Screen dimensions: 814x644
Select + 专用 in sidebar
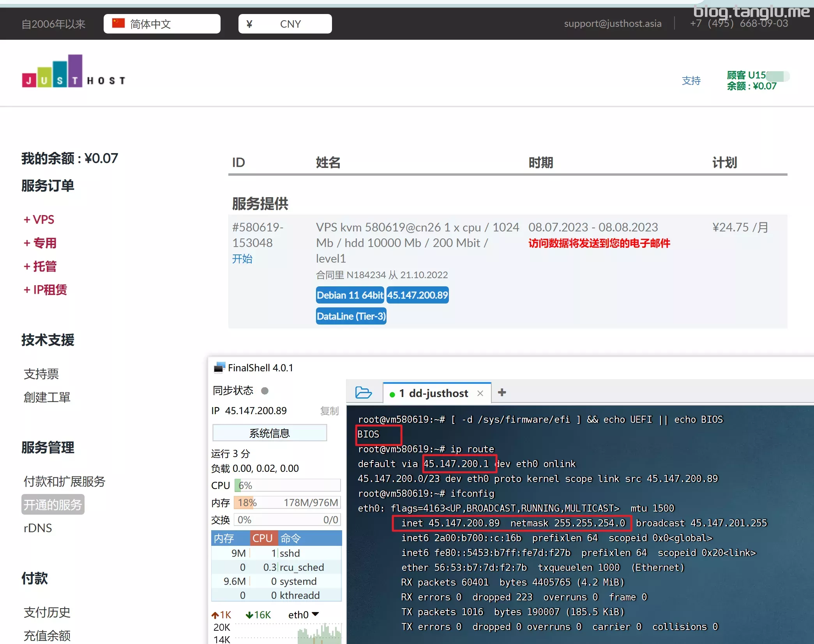[40, 243]
